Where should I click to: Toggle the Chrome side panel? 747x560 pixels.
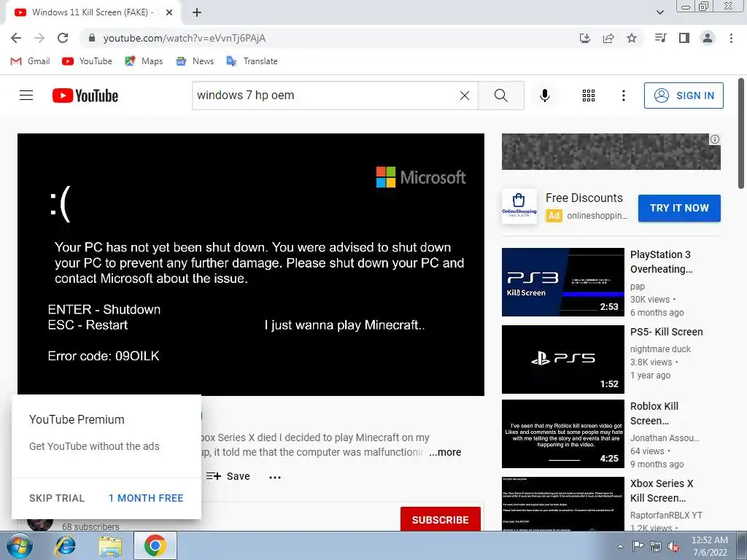684,38
